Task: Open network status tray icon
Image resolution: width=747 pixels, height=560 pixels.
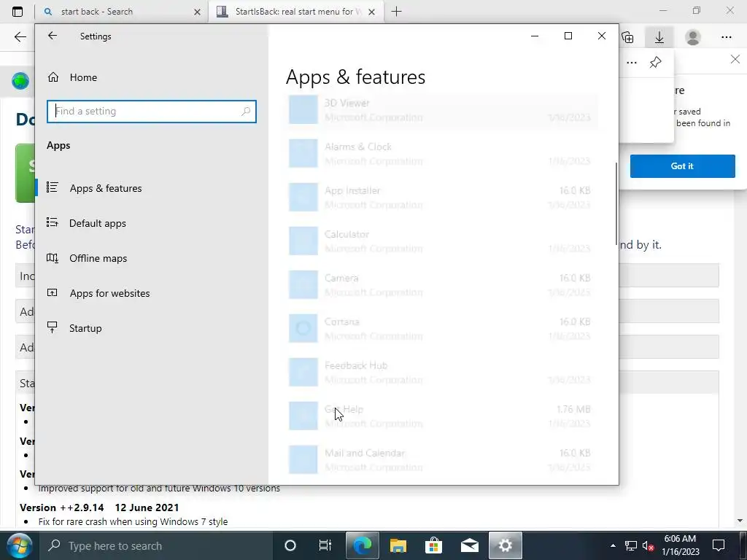Action: (631, 545)
